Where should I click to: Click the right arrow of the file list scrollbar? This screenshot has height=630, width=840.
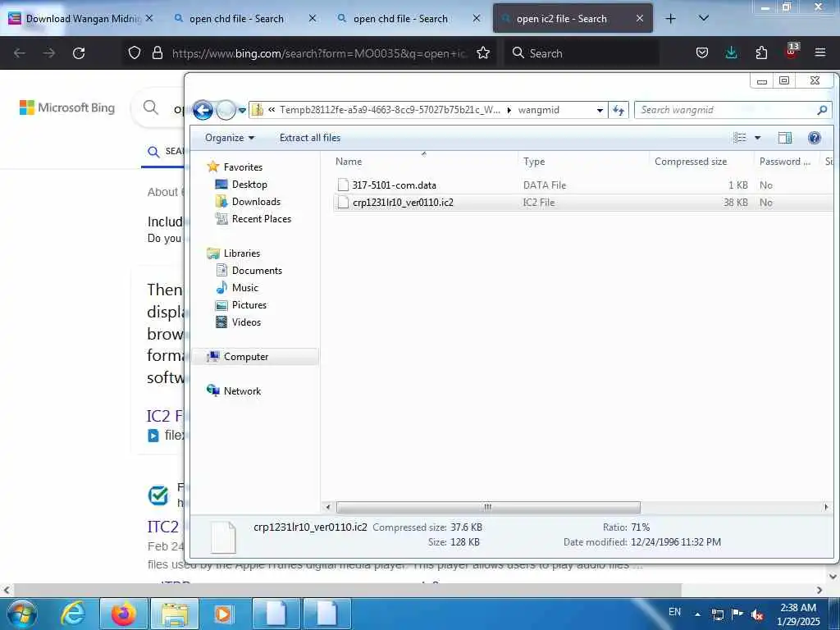coord(825,507)
